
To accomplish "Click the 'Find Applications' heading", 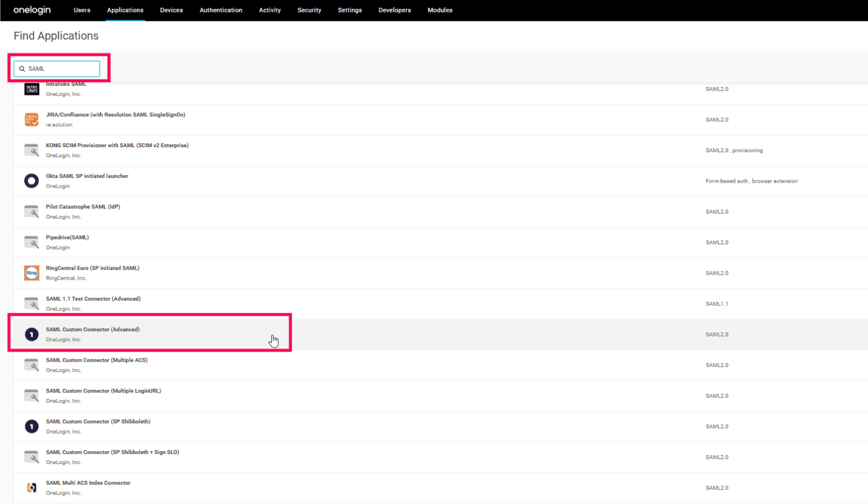I will pos(56,36).
